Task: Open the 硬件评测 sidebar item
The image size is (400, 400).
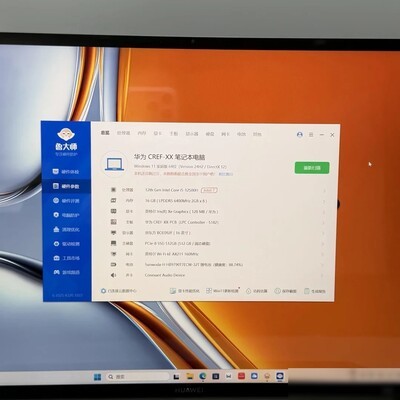Action: pos(66,201)
